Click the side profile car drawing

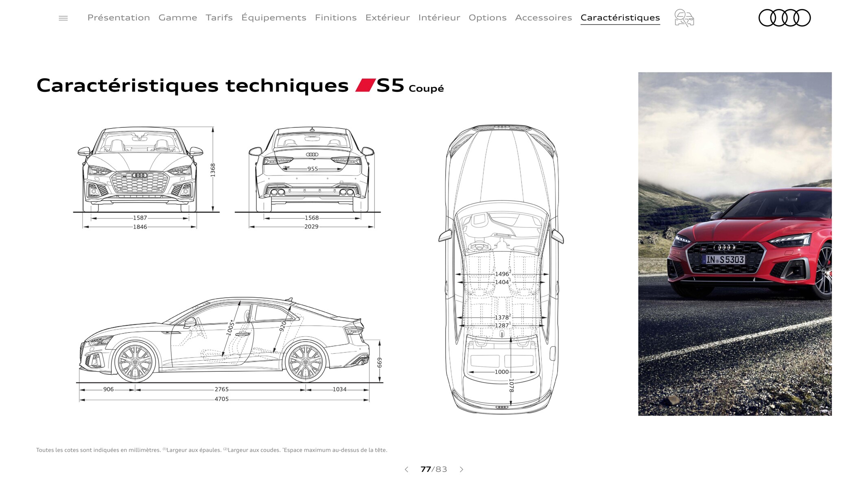click(x=224, y=340)
